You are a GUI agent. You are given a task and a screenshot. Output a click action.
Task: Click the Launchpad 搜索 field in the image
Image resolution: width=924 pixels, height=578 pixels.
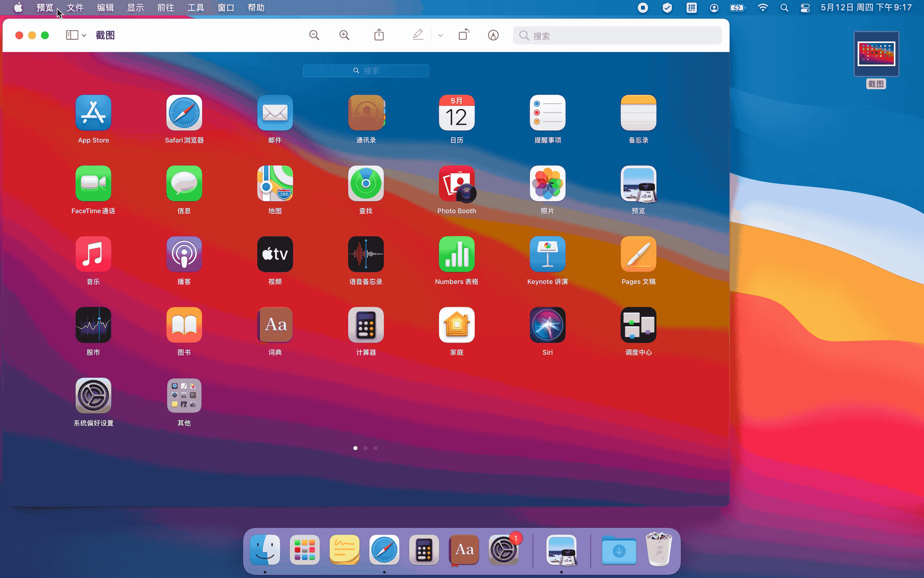click(366, 71)
